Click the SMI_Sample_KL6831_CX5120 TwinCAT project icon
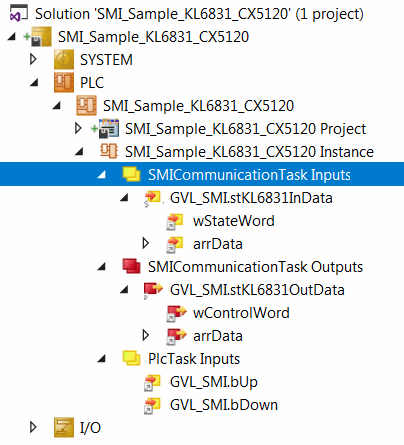 point(41,37)
